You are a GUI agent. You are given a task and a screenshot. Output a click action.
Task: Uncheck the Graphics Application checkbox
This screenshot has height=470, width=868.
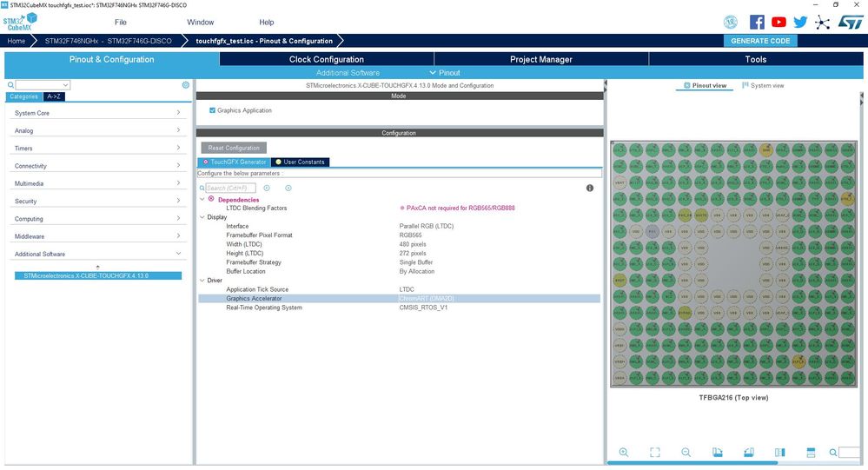pyautogui.click(x=212, y=110)
